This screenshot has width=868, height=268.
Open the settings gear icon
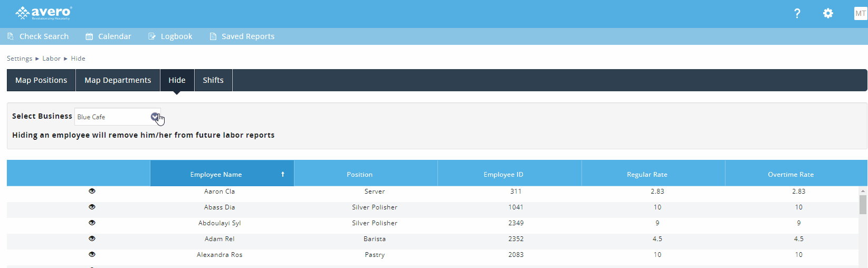tap(828, 14)
